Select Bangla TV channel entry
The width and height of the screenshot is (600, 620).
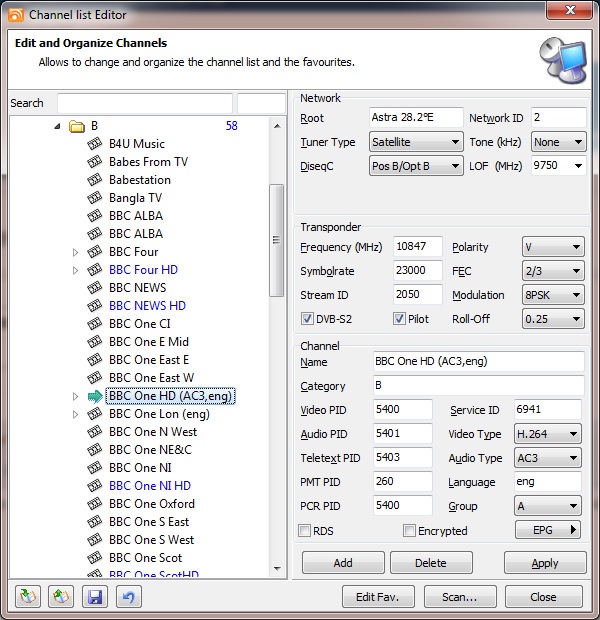[x=135, y=198]
